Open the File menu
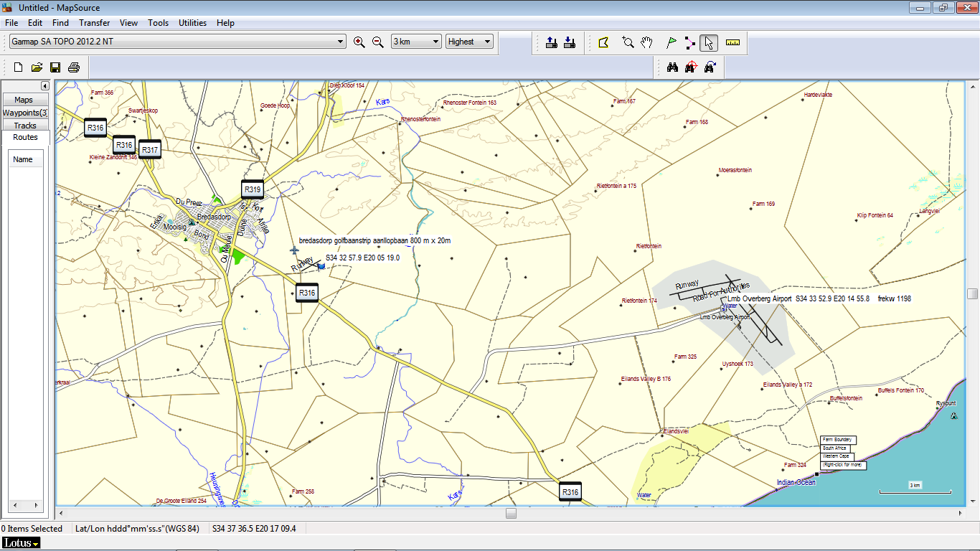This screenshot has height=551, width=980. tap(12, 23)
